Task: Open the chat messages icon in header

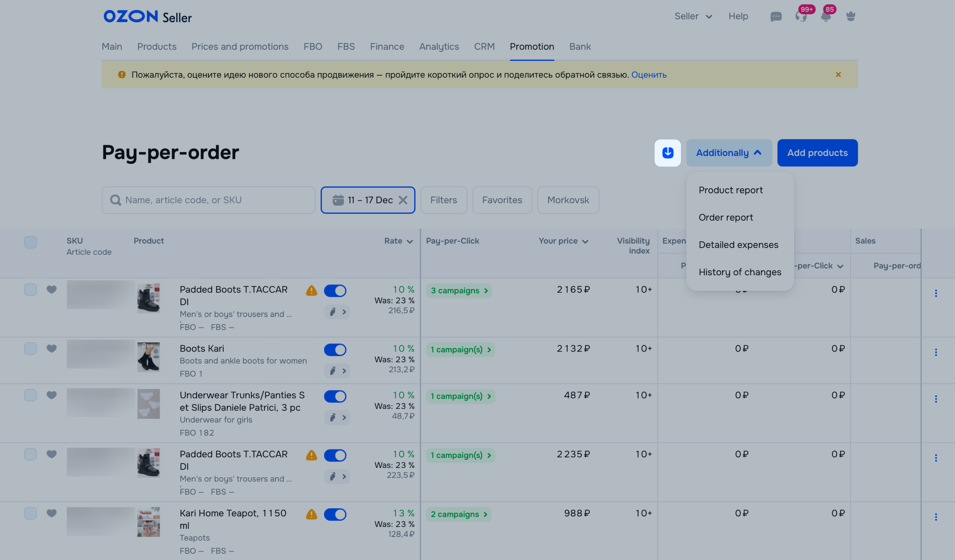Action: pos(776,16)
